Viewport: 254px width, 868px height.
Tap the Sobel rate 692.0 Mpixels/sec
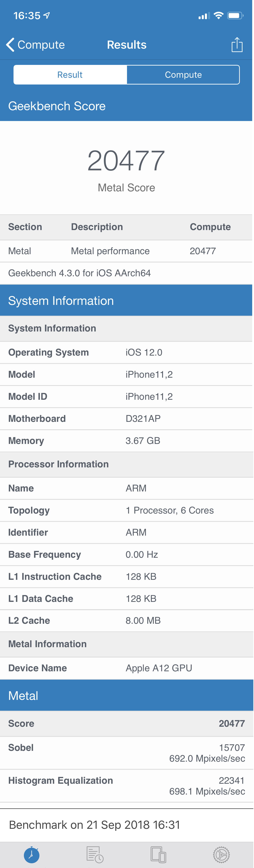point(207,758)
